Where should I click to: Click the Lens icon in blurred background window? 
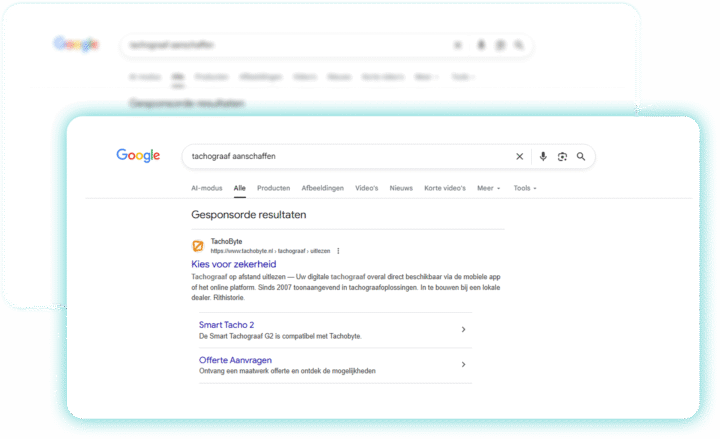click(500, 45)
